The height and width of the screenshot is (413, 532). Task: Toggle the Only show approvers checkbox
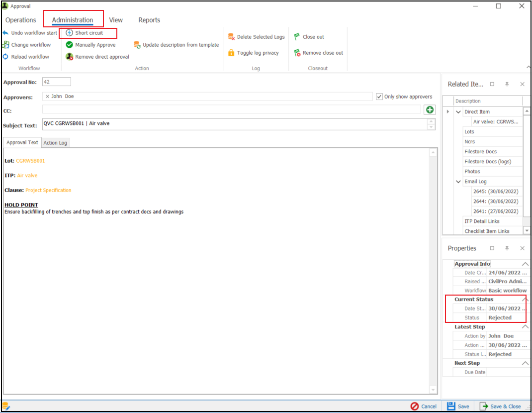[379, 97]
